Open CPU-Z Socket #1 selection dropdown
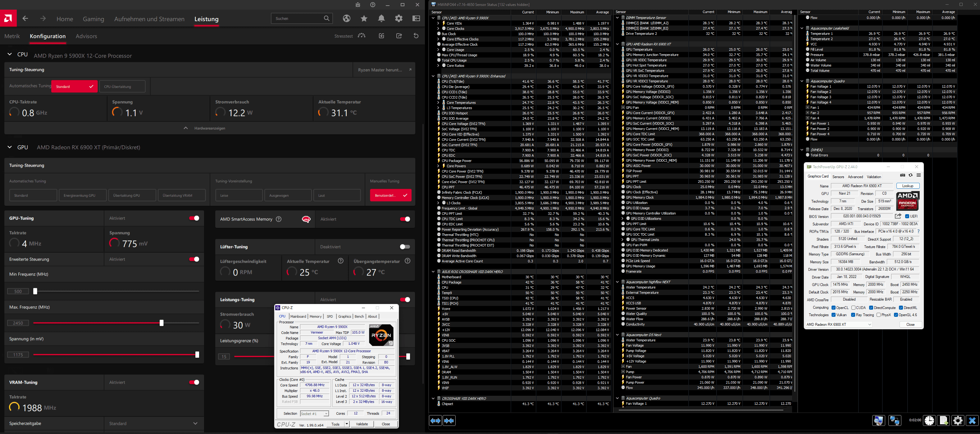Image resolution: width=980 pixels, height=434 pixels. click(314, 413)
